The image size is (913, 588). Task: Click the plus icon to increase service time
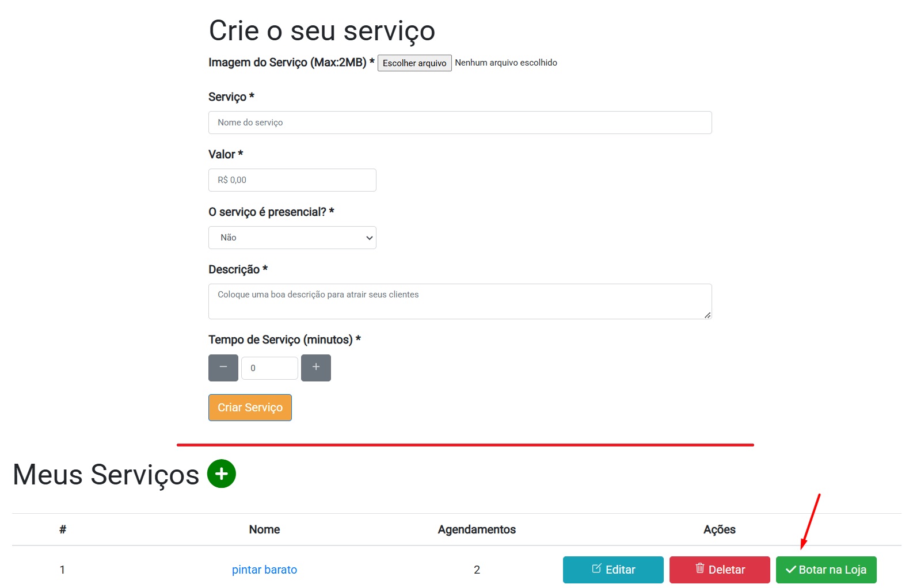tap(315, 368)
